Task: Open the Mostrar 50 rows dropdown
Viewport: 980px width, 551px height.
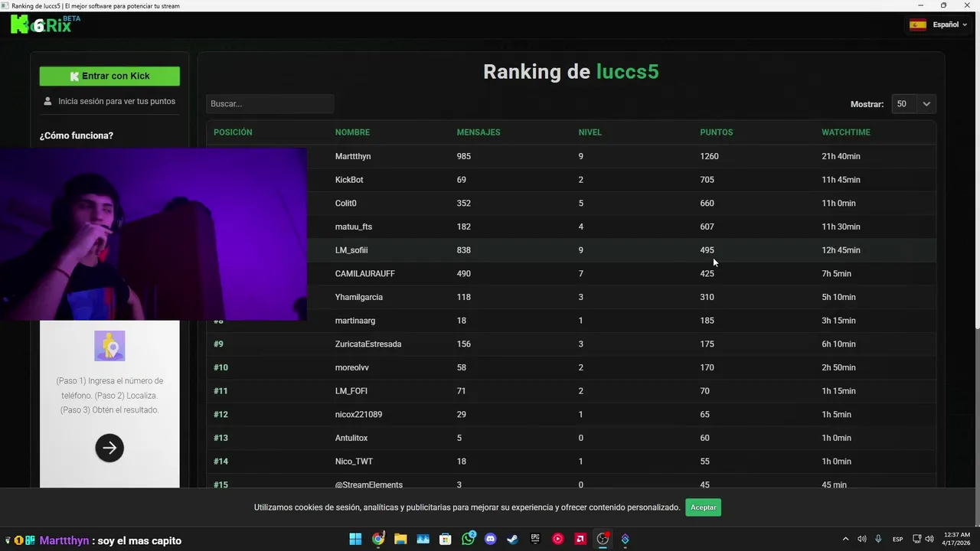Action: (914, 104)
